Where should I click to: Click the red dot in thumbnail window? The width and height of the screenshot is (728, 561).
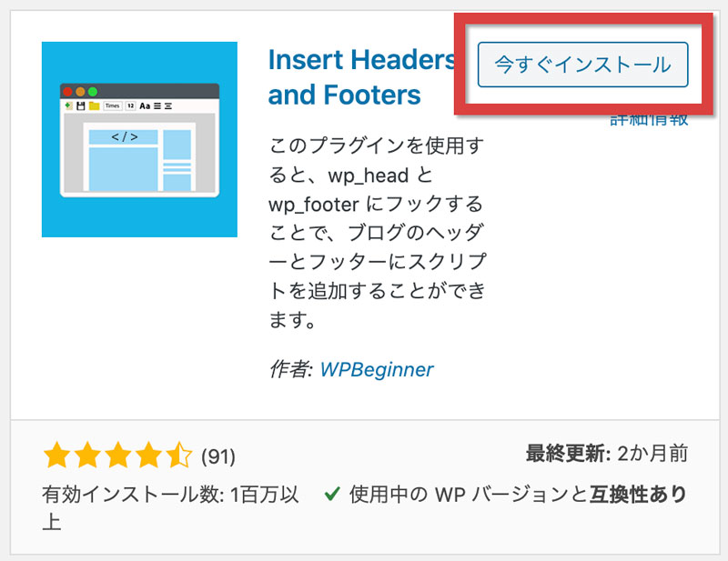tap(67, 92)
